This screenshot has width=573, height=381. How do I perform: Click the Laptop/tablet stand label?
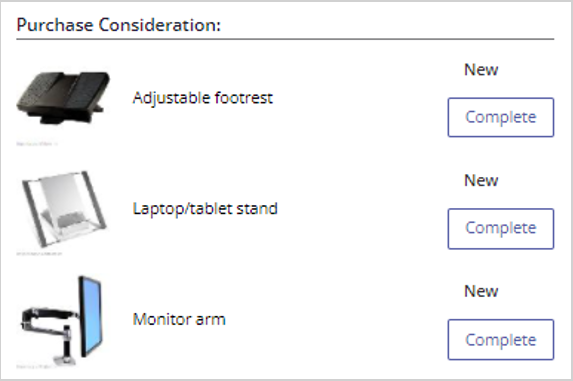point(205,209)
